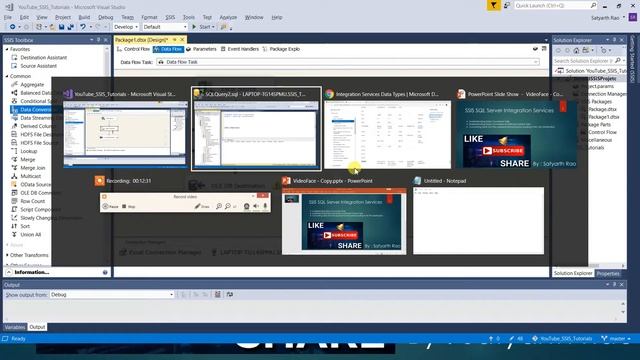Screen dimensions: 640x360
Task: Click the Lookup transform icon in toolbox
Action: click(x=14, y=151)
